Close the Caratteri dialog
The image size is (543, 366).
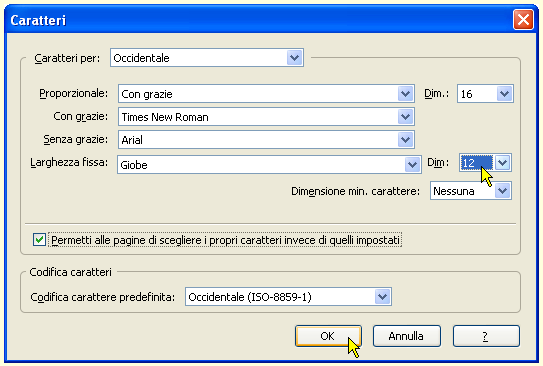[x=523, y=20]
